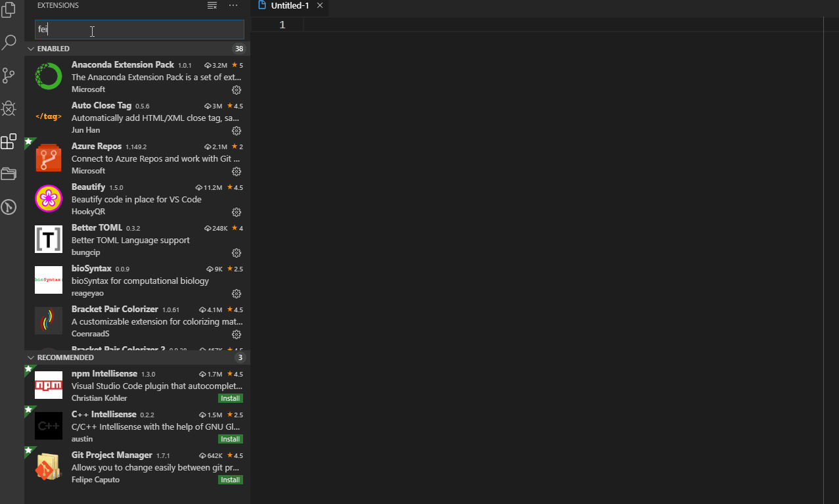The image size is (839, 504).
Task: Click Anaconda Extension Pack logo
Action: pyautogui.click(x=49, y=76)
